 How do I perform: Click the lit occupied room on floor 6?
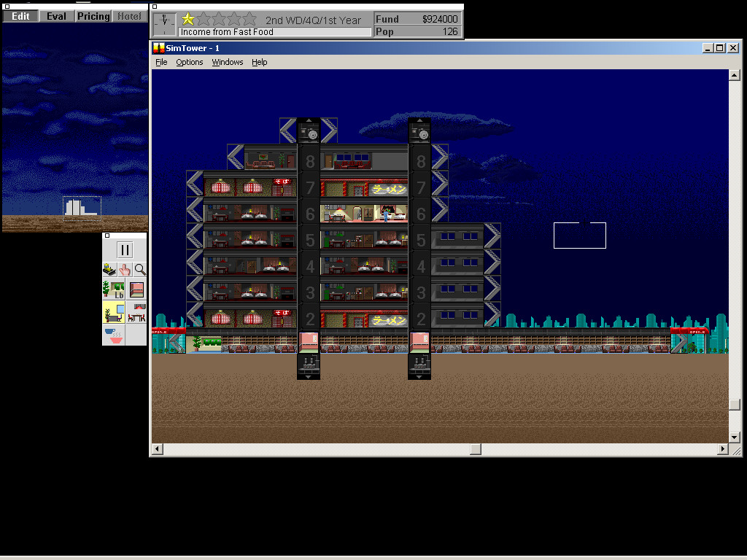(364, 214)
